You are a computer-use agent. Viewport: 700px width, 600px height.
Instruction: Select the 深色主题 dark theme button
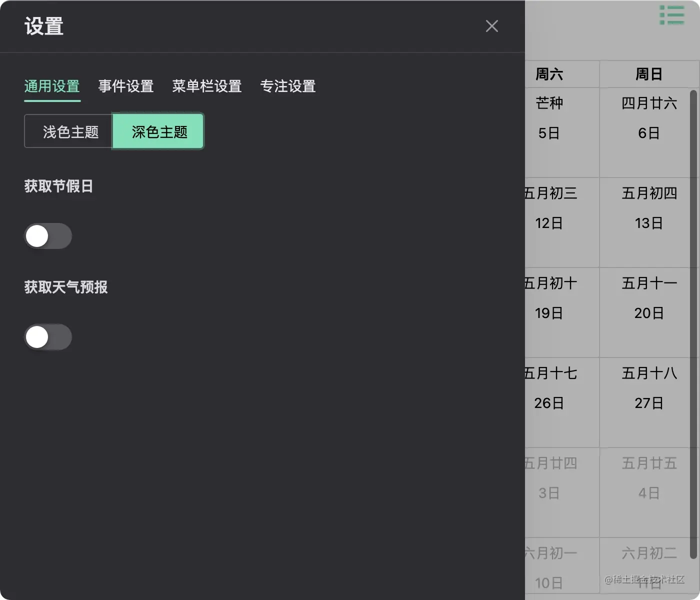(158, 131)
